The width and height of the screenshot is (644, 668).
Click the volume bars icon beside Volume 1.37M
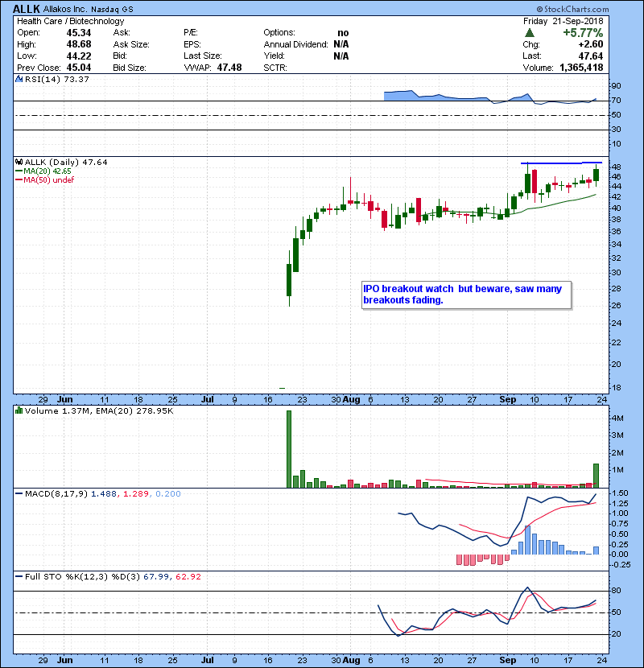(19, 410)
